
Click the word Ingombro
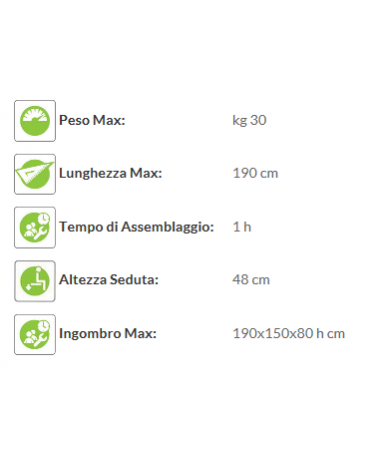90,334
